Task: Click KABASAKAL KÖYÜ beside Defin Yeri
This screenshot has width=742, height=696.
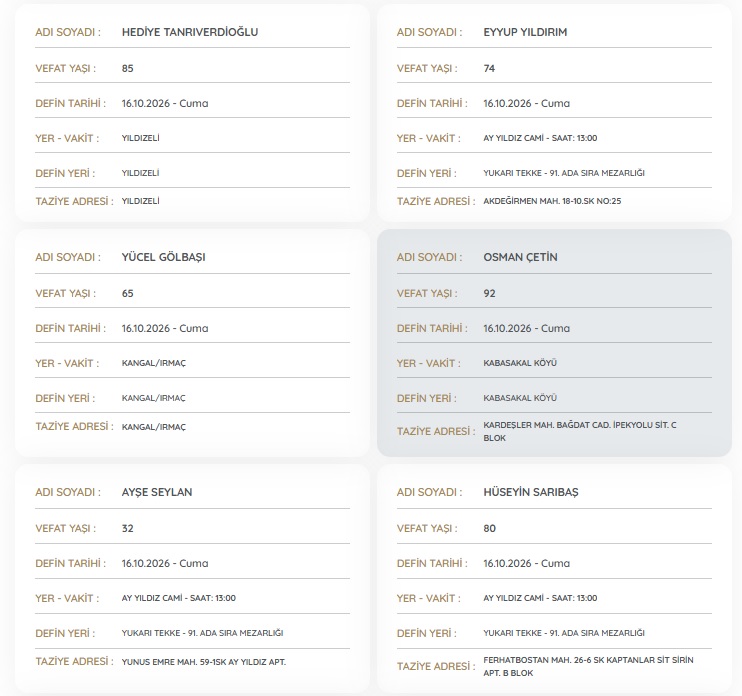Action: pos(520,398)
